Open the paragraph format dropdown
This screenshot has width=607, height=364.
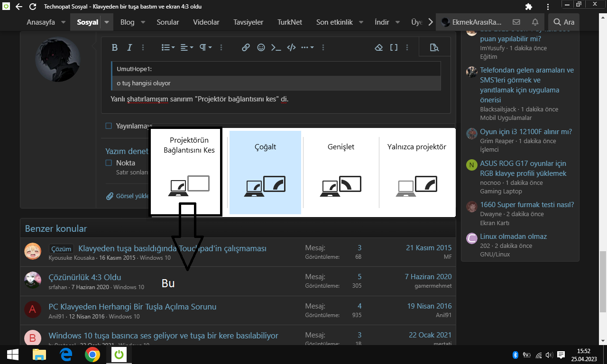(x=206, y=47)
